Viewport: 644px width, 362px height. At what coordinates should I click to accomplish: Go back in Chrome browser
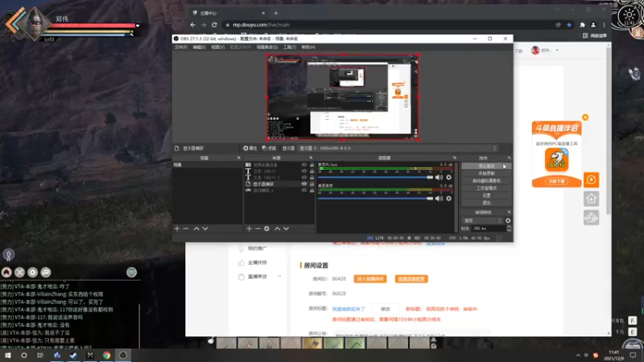point(192,25)
